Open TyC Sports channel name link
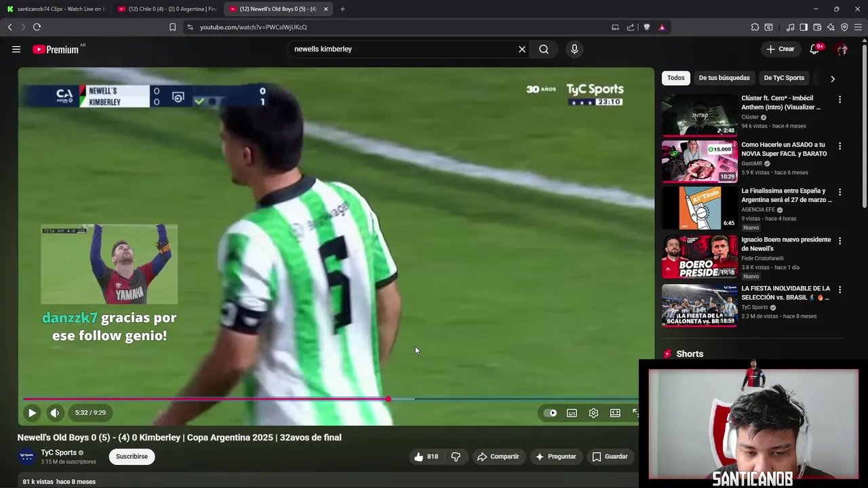 coord(59,453)
